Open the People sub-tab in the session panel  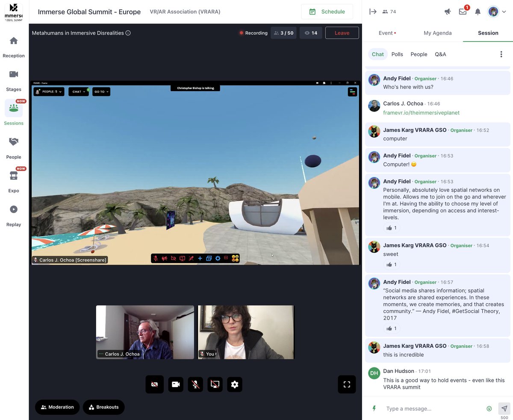point(419,54)
